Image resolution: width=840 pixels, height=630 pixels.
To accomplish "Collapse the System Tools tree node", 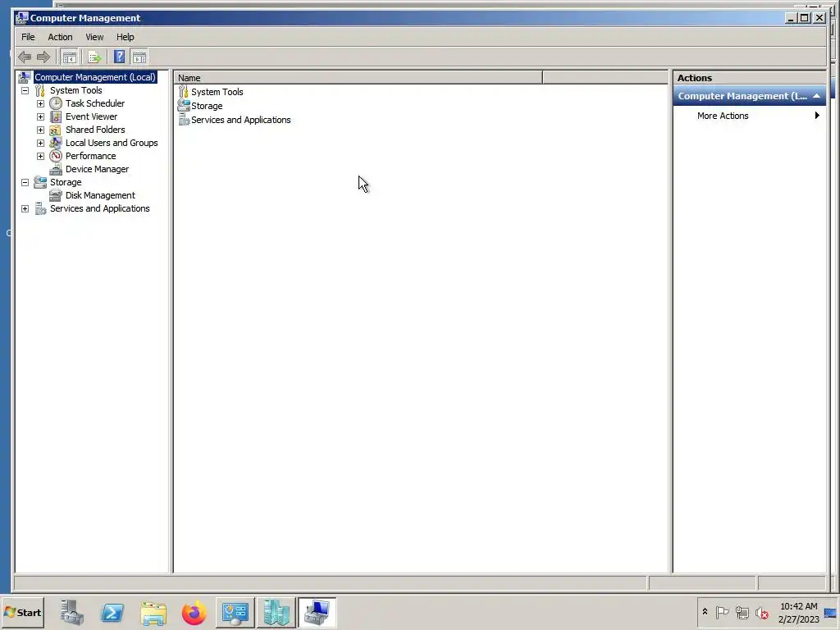I will [25, 90].
